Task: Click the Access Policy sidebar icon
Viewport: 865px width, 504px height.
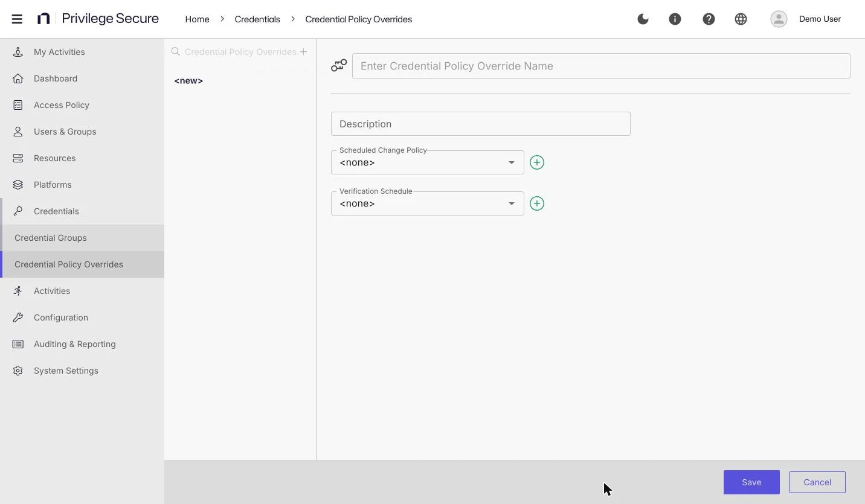Action: (x=18, y=105)
